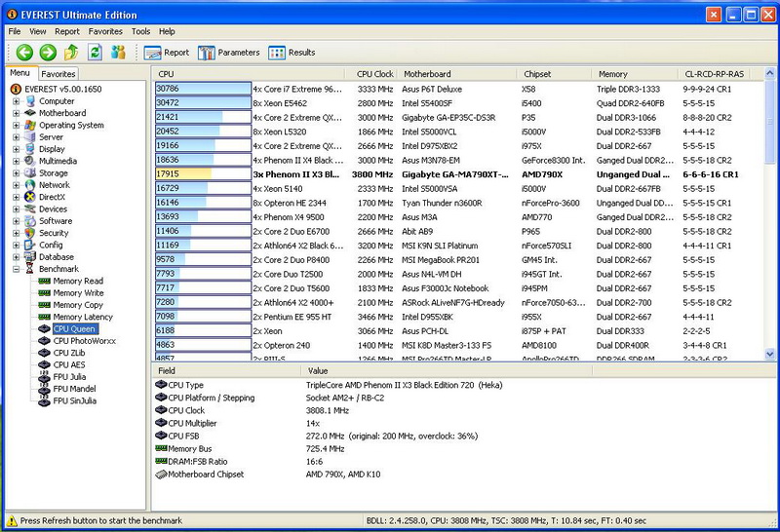Select the Benchmark hourglass icon
This screenshot has width=780, height=532.
(x=30, y=269)
